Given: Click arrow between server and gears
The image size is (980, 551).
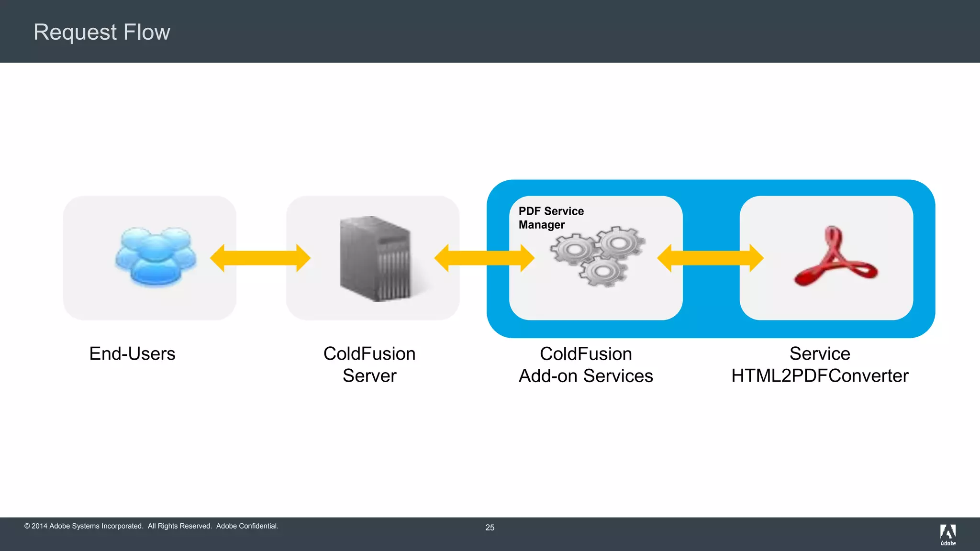Looking at the screenshot, I should pos(484,258).
